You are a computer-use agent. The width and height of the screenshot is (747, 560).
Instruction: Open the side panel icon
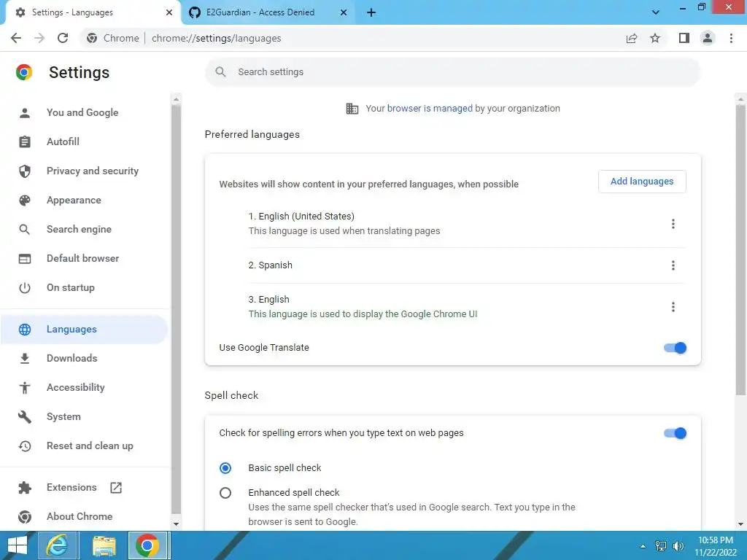pyautogui.click(x=684, y=38)
